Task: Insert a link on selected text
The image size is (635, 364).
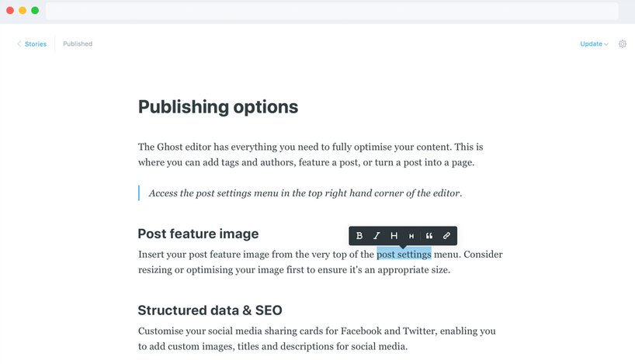Action: [446, 236]
